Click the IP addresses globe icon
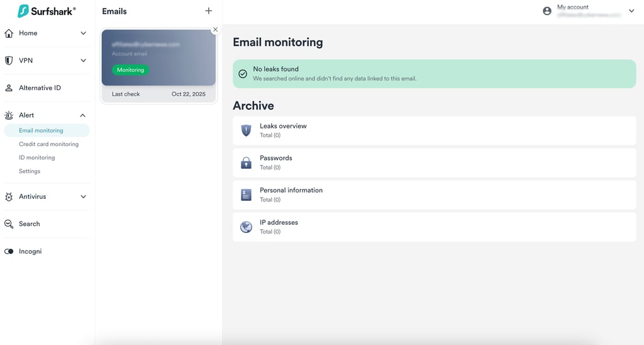 click(246, 227)
